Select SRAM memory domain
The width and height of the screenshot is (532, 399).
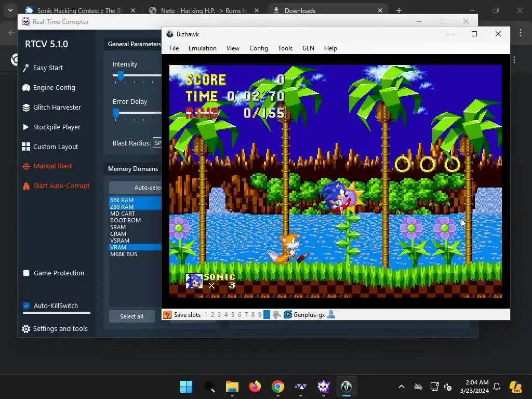pyautogui.click(x=135, y=227)
